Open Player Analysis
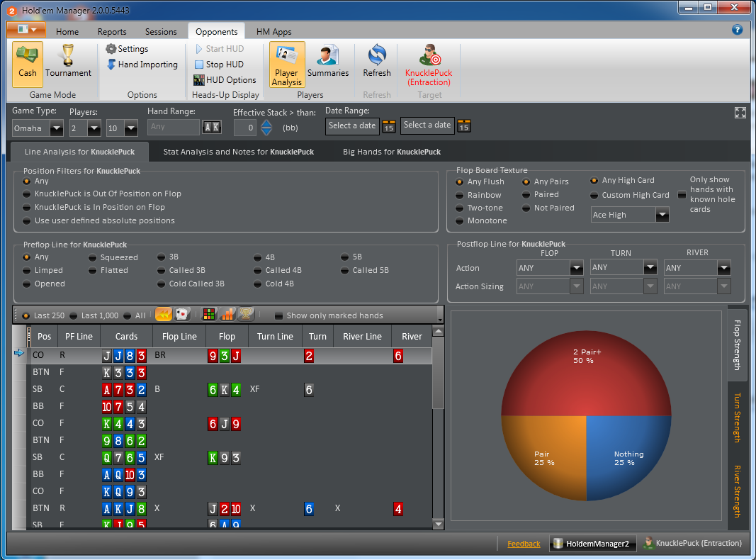Screen dimensions: 756x560 (286, 65)
